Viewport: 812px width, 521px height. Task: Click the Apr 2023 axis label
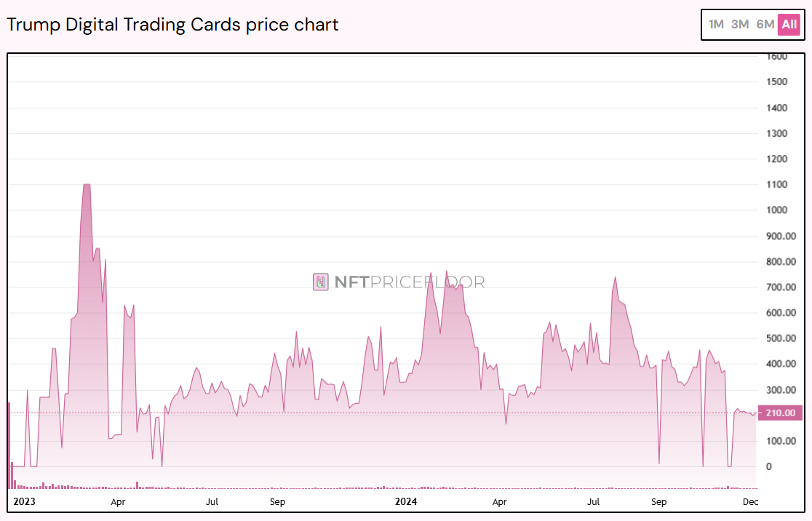(119, 502)
